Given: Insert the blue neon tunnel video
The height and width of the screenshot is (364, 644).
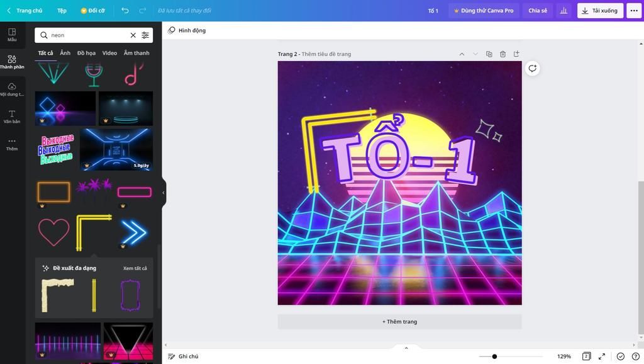Looking at the screenshot, I should 116,149.
